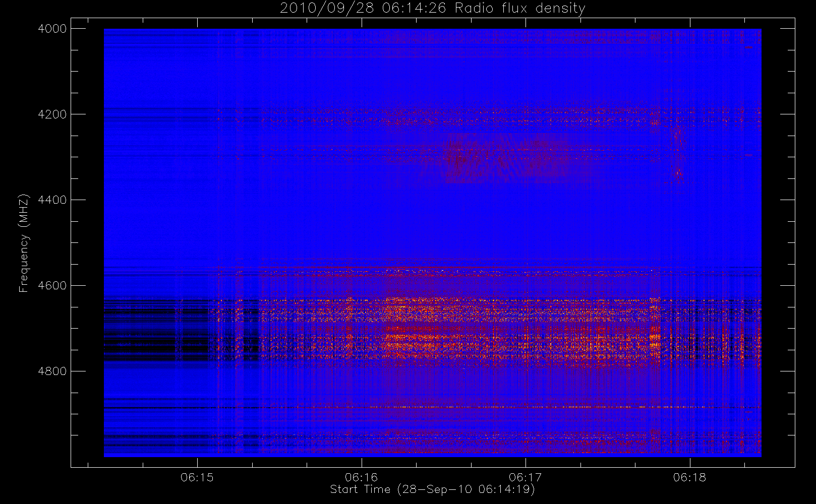This screenshot has height=504, width=816.
Task: Click the 06:17 time tick label
Action: click(526, 477)
